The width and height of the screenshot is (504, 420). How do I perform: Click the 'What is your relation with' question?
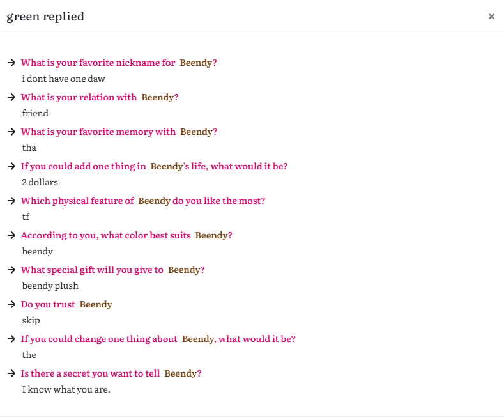pos(100,97)
